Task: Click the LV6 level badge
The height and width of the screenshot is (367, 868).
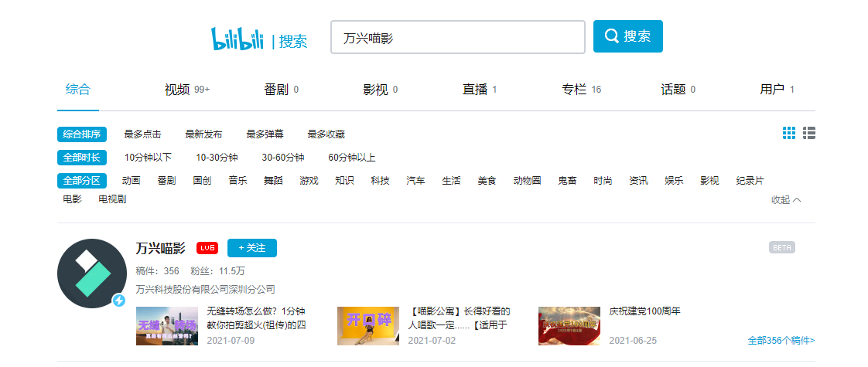Action: point(207,248)
